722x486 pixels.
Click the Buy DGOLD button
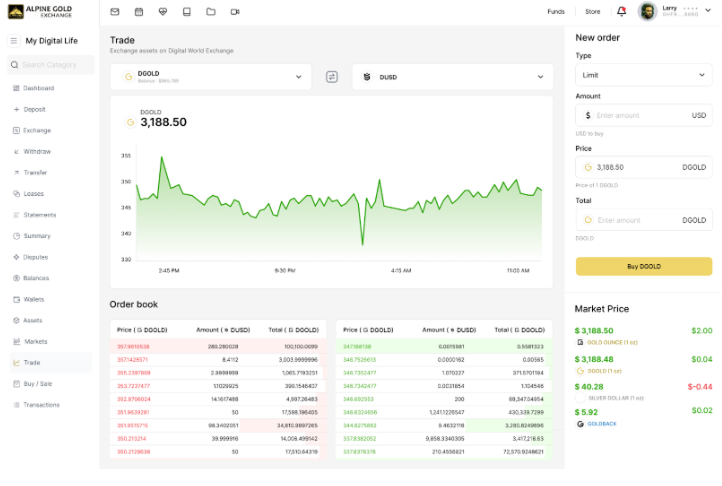pos(644,266)
